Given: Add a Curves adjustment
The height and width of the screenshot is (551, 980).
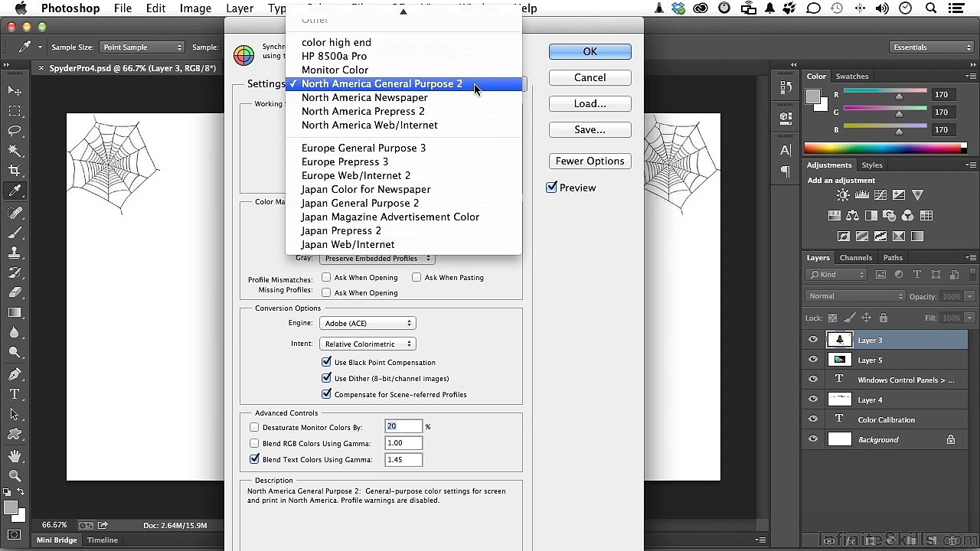Looking at the screenshot, I should [x=880, y=195].
